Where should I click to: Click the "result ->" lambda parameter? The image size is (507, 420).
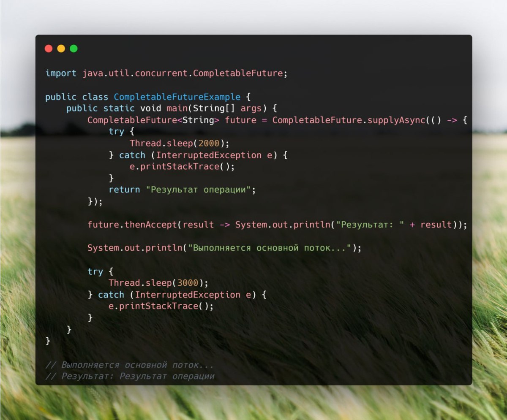tap(206, 225)
